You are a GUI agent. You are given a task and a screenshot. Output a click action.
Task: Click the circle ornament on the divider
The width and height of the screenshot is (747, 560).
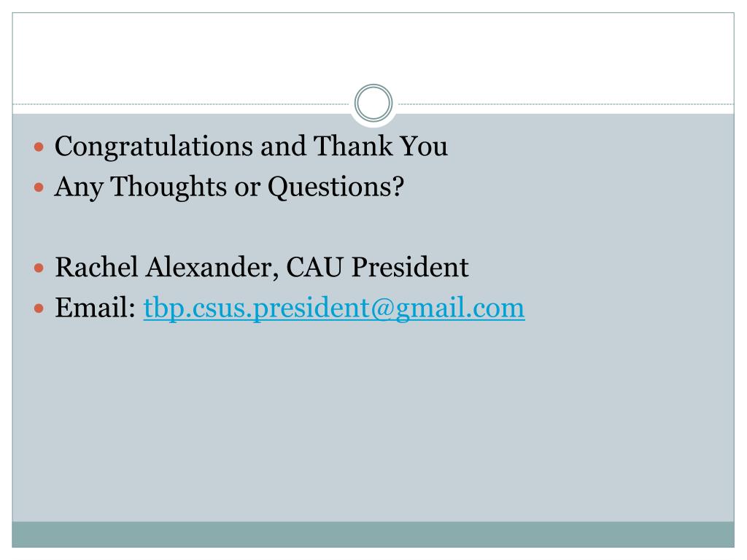pos(373,103)
